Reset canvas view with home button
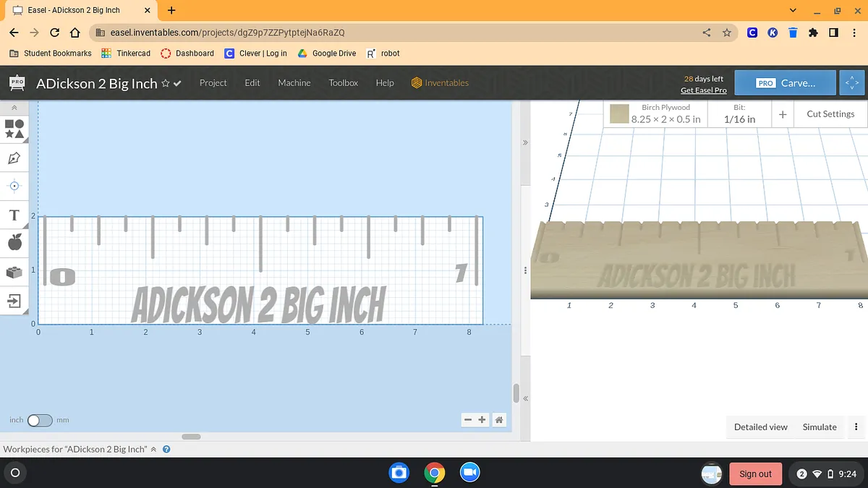Image resolution: width=868 pixels, height=488 pixels. tap(498, 419)
